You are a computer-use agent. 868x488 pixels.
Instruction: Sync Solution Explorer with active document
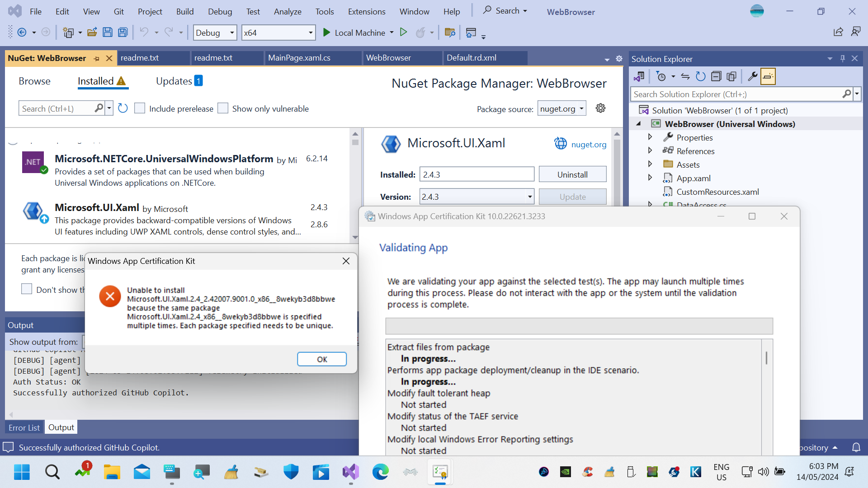685,76
